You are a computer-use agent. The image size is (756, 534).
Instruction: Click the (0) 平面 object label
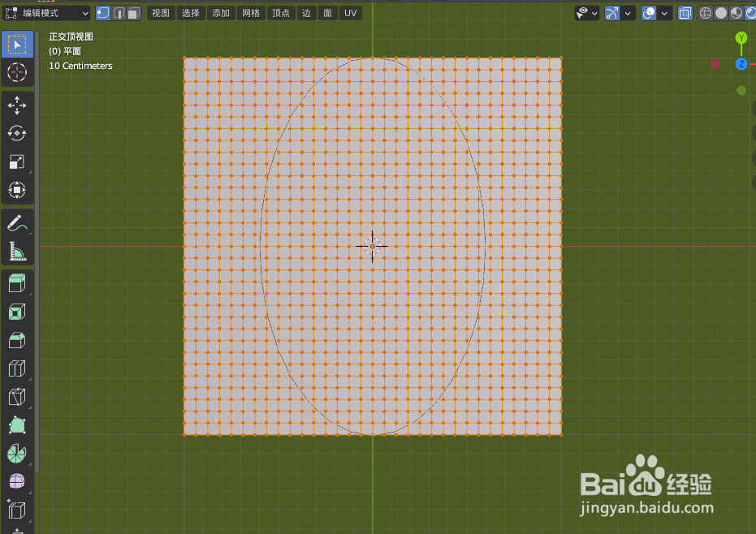tap(65, 51)
